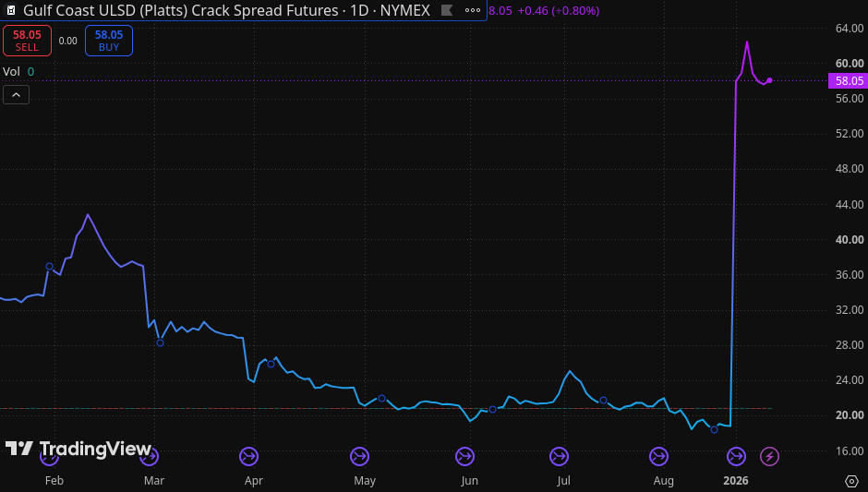
Task: Click the purple 58.05 current price label
Action: coord(848,81)
